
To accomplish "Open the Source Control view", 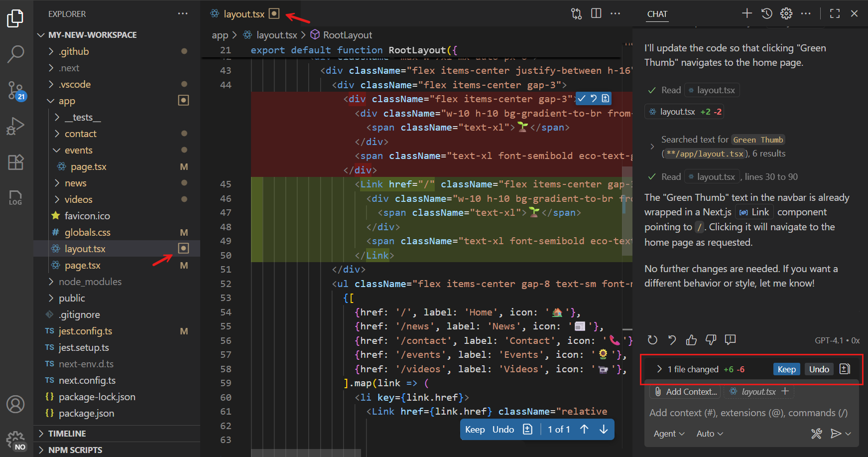I will [16, 90].
